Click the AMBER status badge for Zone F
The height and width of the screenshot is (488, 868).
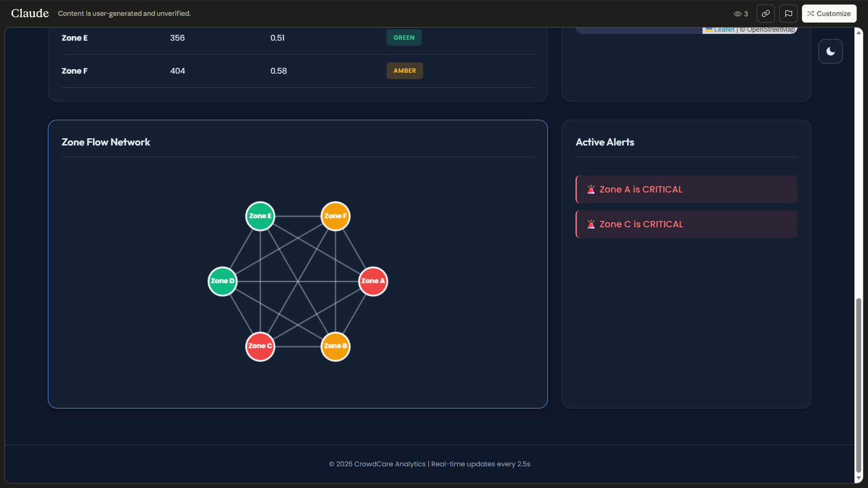(x=404, y=71)
